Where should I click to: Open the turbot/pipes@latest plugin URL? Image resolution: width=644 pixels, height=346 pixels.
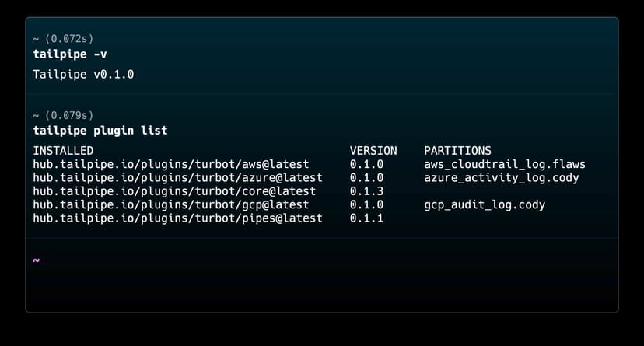tap(177, 218)
